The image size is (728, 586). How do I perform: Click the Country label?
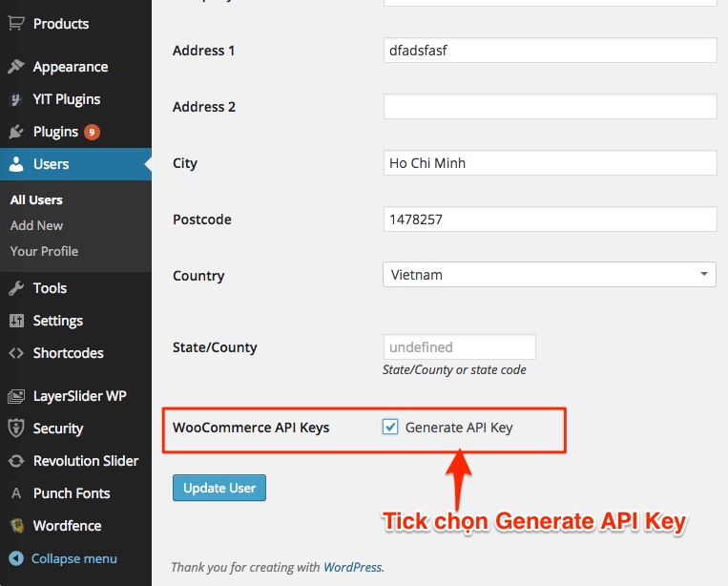[198, 276]
